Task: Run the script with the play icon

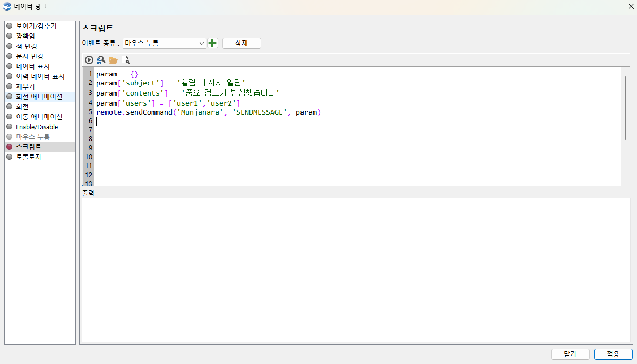Action: 89,60
